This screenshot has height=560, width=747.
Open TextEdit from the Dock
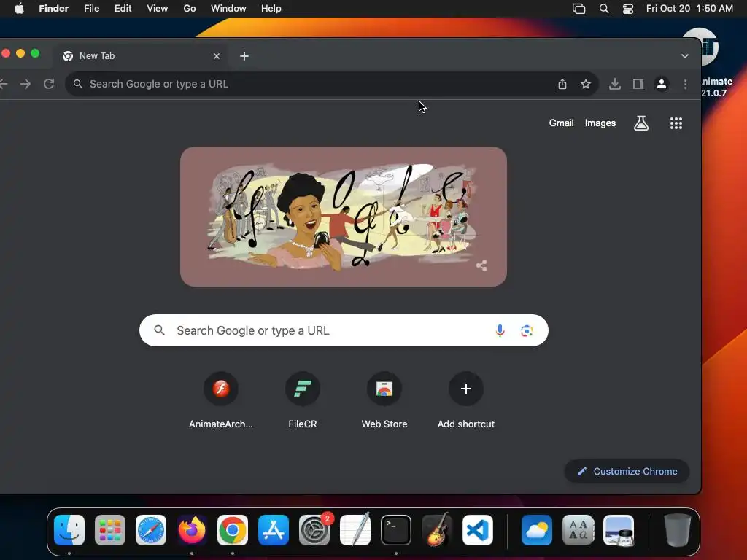(355, 530)
